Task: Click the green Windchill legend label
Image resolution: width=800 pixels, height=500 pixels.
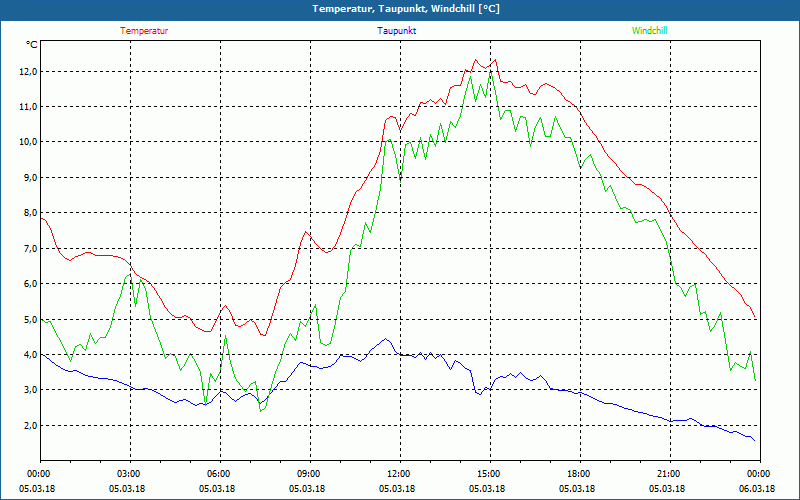Action: click(x=649, y=31)
